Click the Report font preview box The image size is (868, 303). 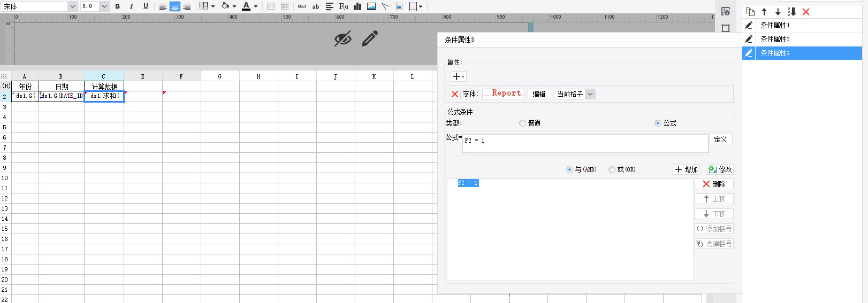[504, 94]
